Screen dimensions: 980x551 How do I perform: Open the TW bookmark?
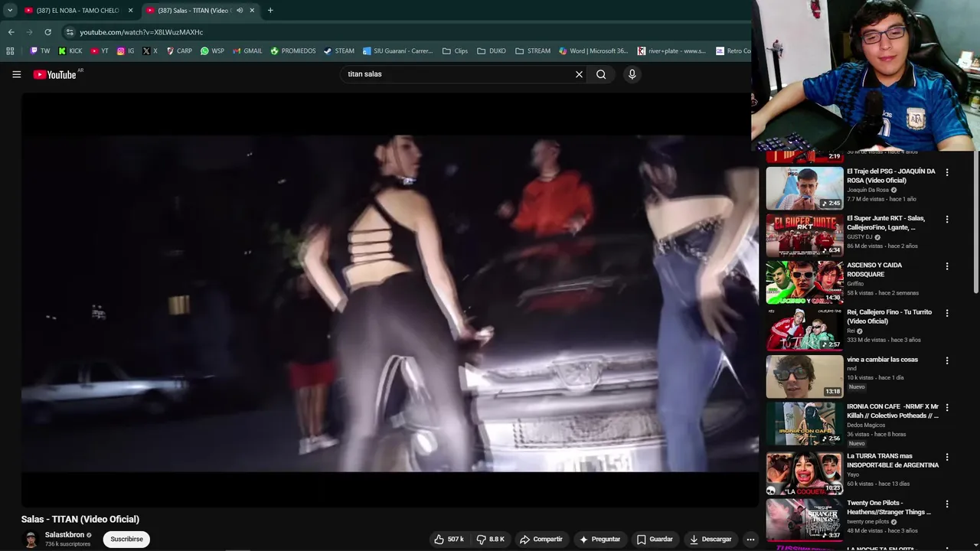click(x=40, y=51)
